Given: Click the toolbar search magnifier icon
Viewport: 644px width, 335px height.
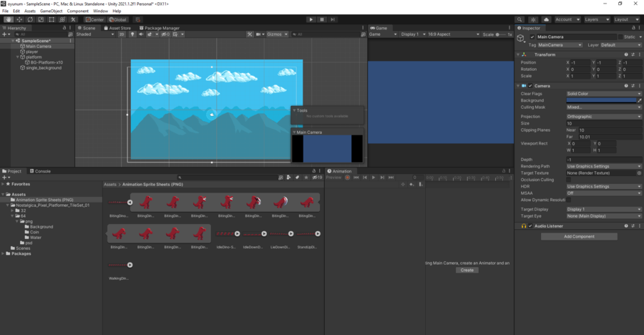Looking at the screenshot, I should [x=521, y=19].
